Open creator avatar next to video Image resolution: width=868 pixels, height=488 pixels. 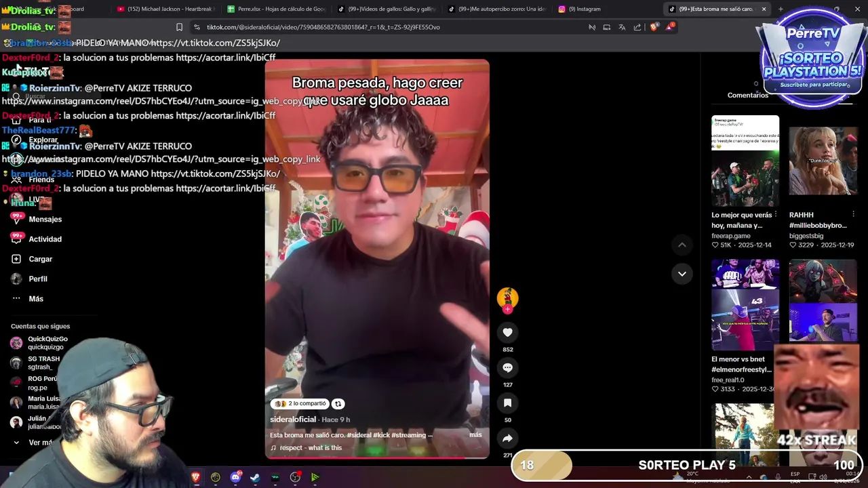click(507, 298)
